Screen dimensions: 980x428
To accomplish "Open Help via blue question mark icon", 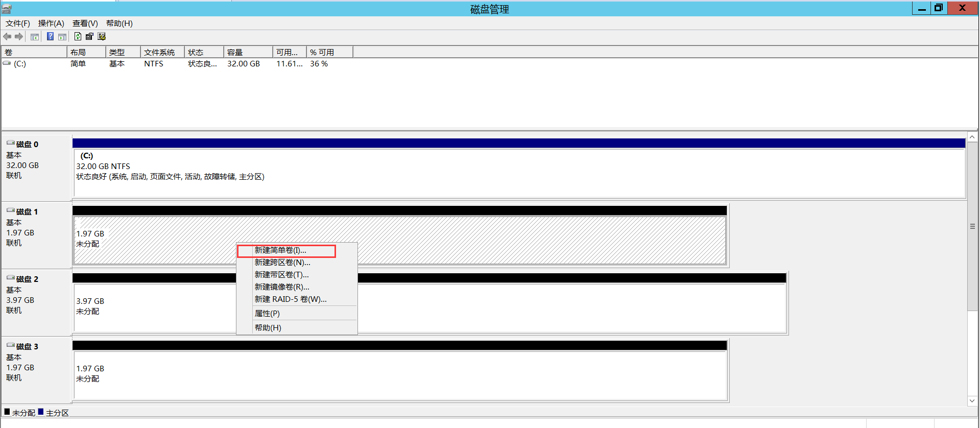I will coord(50,36).
